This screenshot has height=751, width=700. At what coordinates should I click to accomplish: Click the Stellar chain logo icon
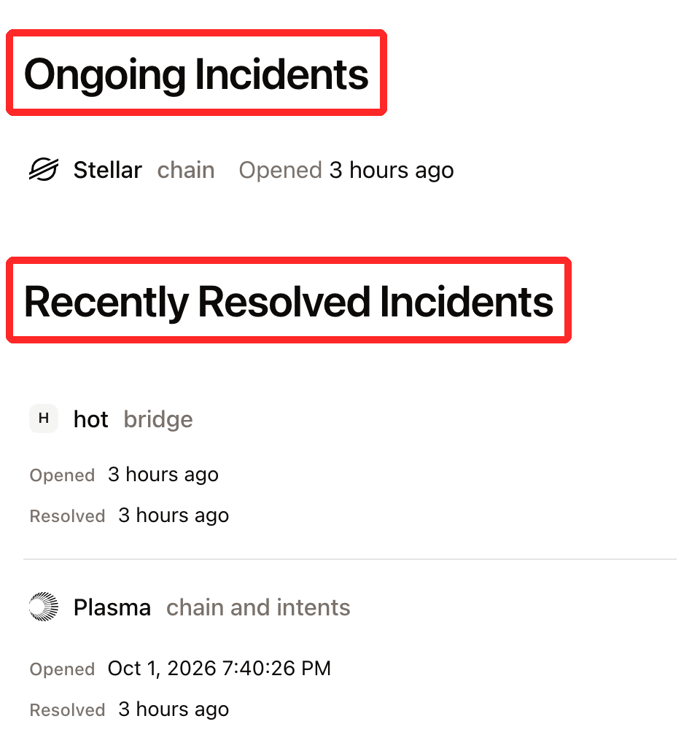[44, 170]
